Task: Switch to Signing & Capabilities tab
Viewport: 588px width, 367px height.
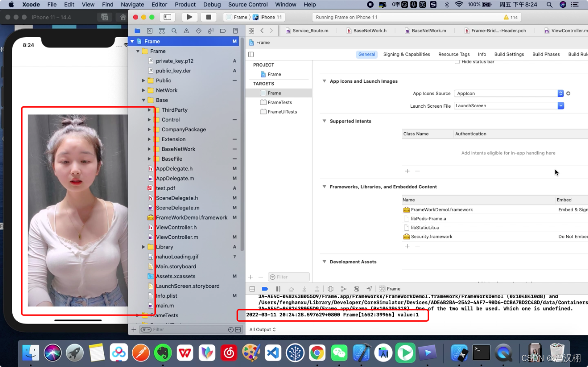Action: coord(406,54)
